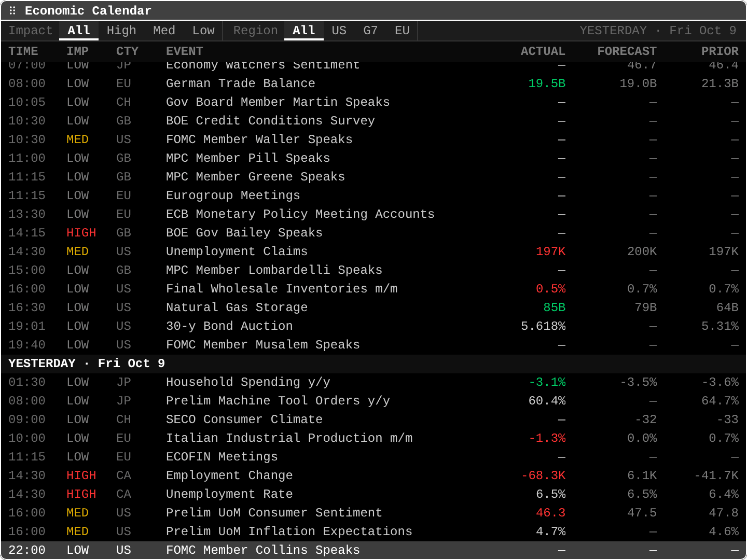Click the 5.618% actual for 30-y Bond Auction
Screen dimensions: 747x560
click(x=543, y=326)
